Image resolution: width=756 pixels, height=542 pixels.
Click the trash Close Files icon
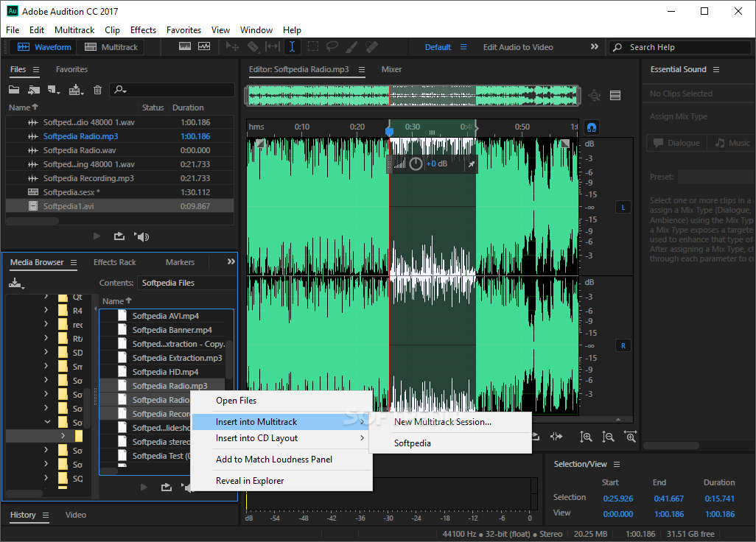click(x=97, y=90)
